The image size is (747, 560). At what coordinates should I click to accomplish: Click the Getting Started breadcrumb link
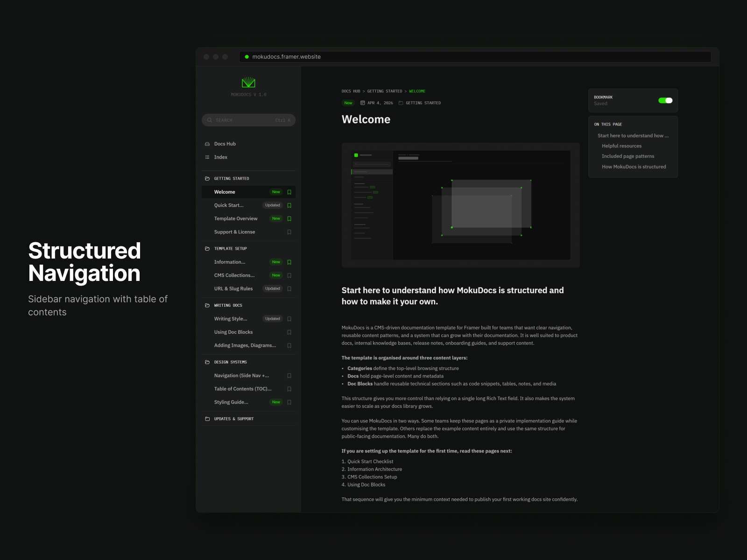coord(384,91)
